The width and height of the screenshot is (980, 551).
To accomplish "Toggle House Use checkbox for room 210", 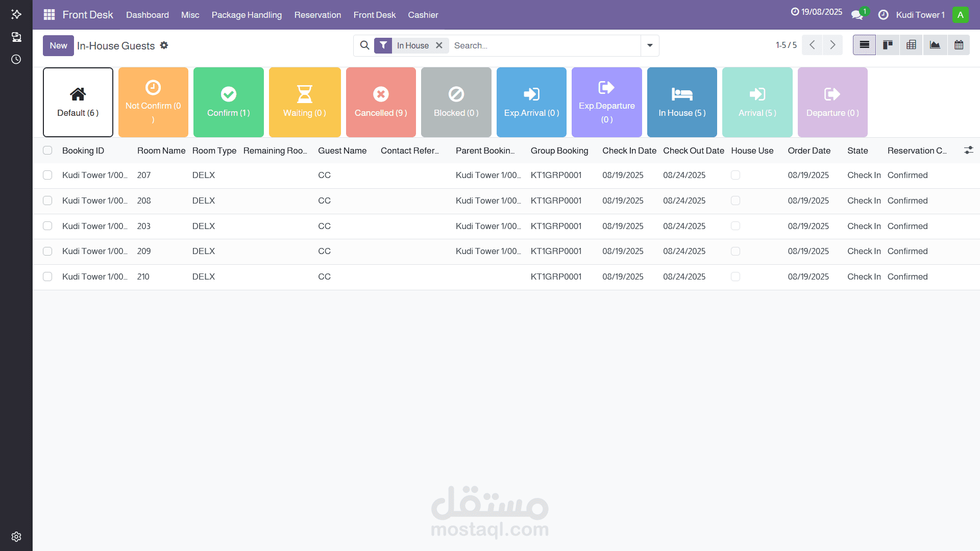I will pos(736,277).
